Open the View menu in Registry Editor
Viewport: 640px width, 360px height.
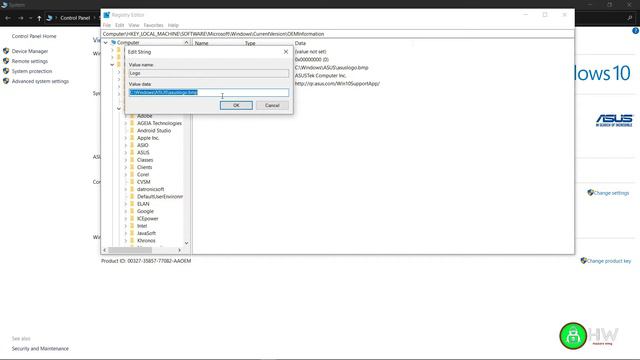point(134,25)
